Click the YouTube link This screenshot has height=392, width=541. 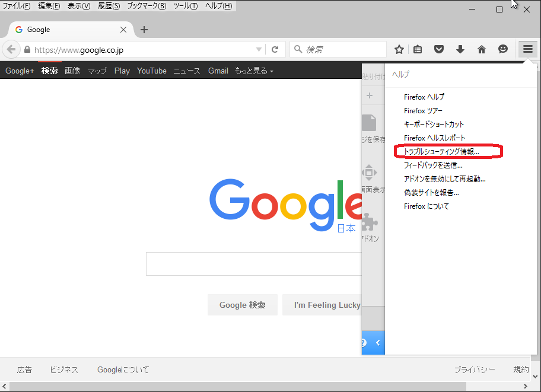tap(152, 71)
